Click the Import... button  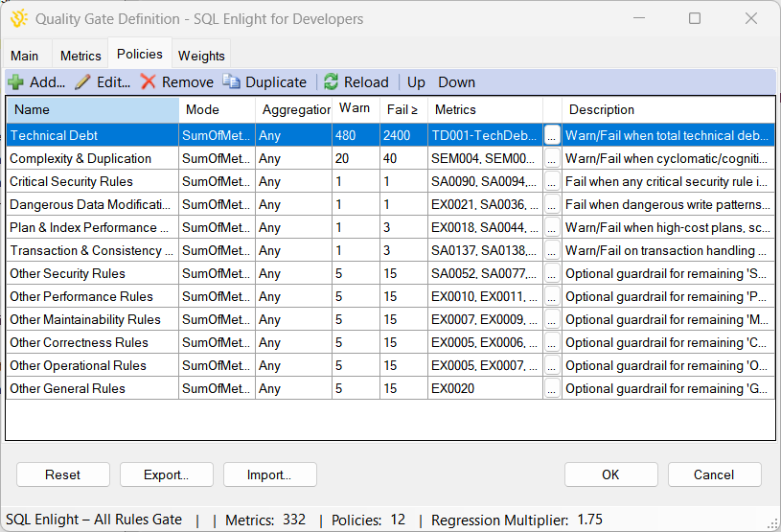point(269,474)
